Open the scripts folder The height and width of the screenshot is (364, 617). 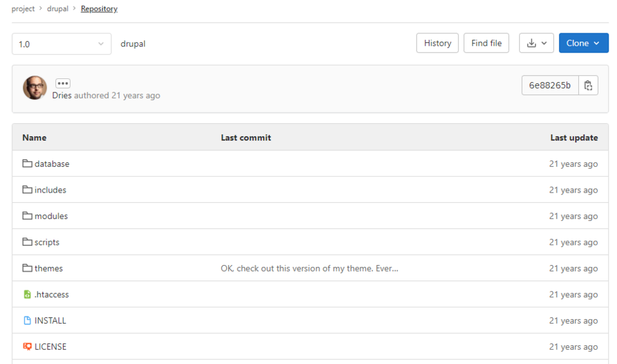[47, 242]
